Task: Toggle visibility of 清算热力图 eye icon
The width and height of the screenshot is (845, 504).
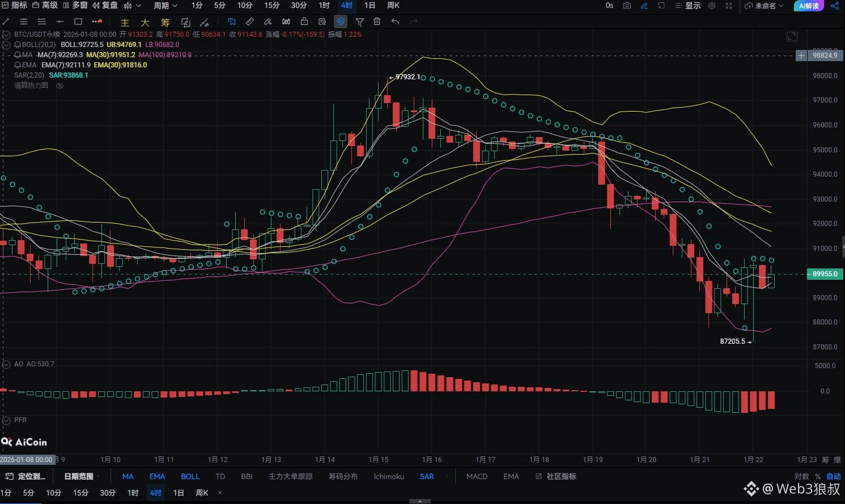Action: point(60,86)
